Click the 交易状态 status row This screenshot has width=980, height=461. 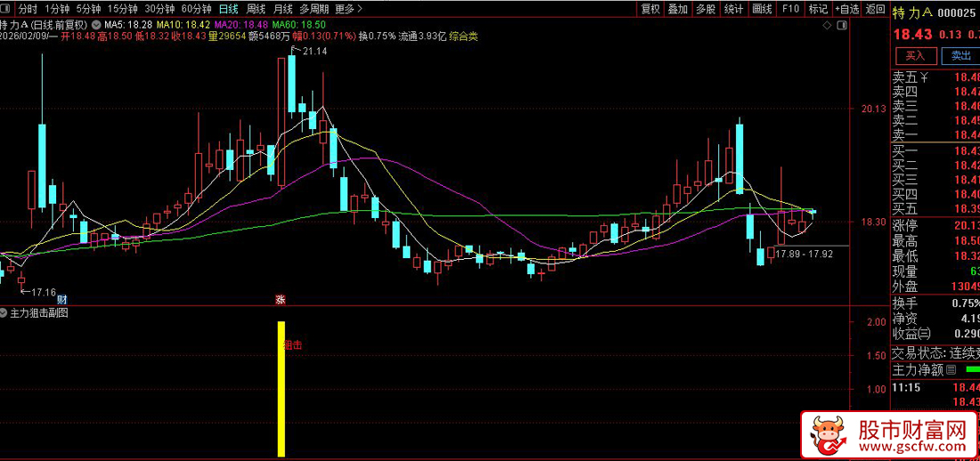pos(935,353)
